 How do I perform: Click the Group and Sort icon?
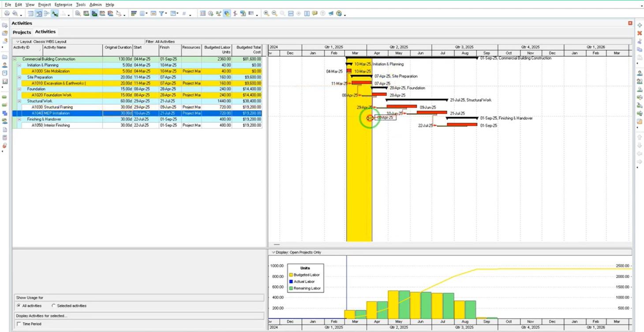coord(173,14)
